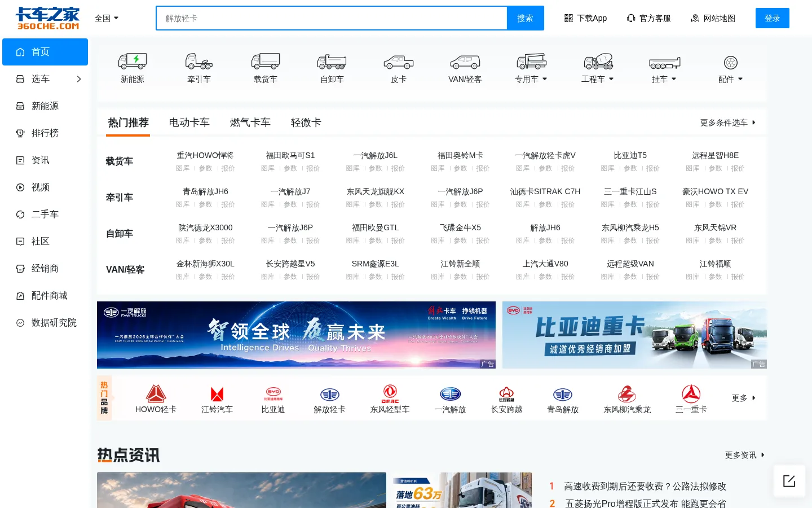
Task: Go to 首页 in sidebar
Action: click(45, 52)
